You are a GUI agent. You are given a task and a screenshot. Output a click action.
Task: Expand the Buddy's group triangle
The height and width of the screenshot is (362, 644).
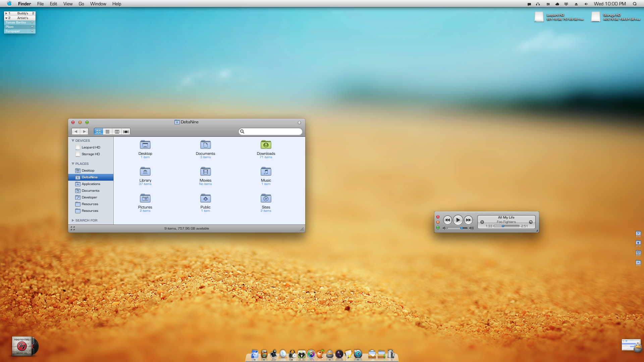click(6, 13)
